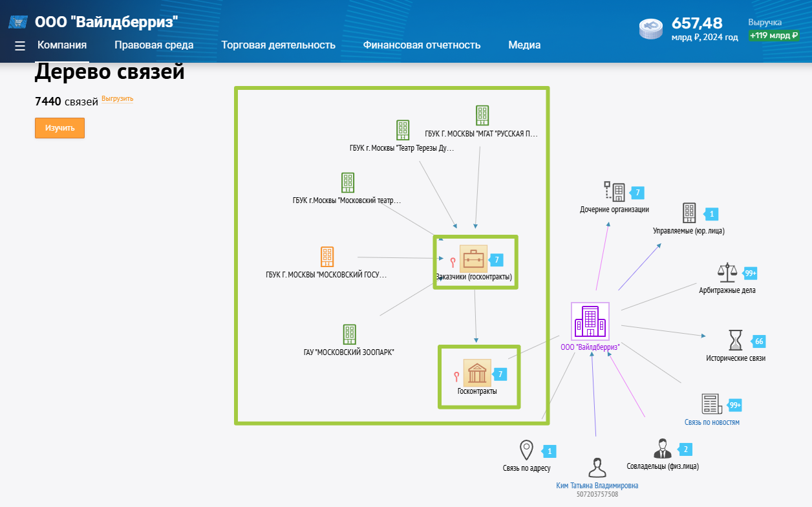
Task: Click the ГБУК МГАТ "РУССКАЯ П…" building icon
Action: (482, 116)
